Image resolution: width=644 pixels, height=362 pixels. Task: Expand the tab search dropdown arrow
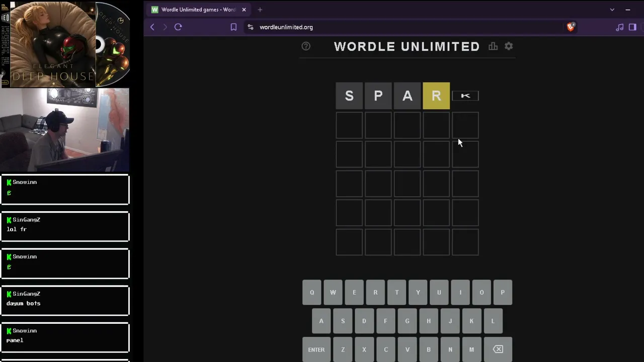point(612,10)
